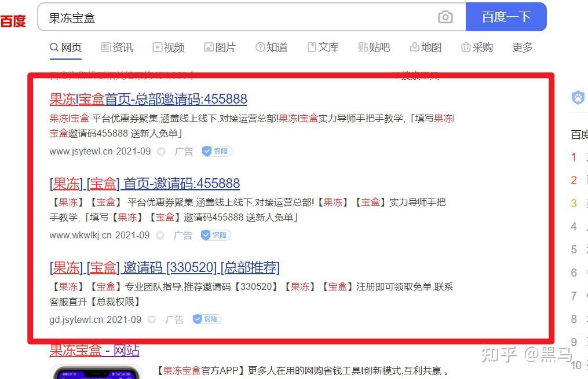588x379 pixels.
Task: Click 广告 label of gd.jsytewl.cn result
Action: tap(174, 319)
